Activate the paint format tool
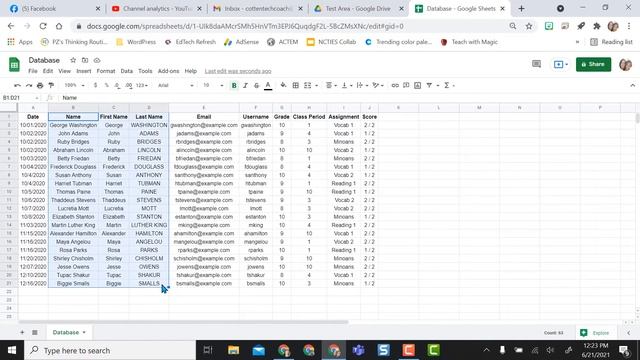Screen dimensions: 640x360 [x=51, y=85]
